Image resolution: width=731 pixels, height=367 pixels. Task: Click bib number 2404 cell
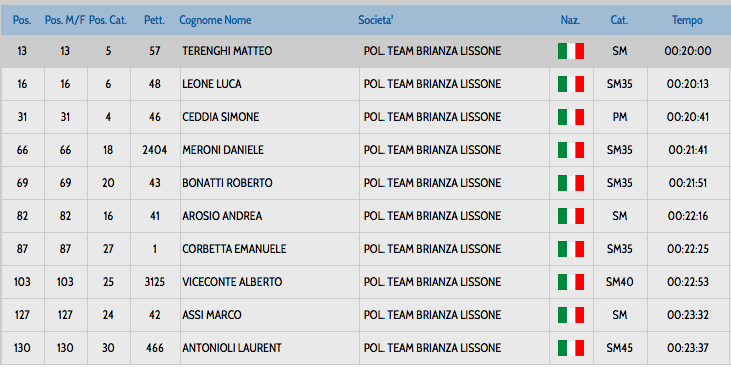pos(155,150)
